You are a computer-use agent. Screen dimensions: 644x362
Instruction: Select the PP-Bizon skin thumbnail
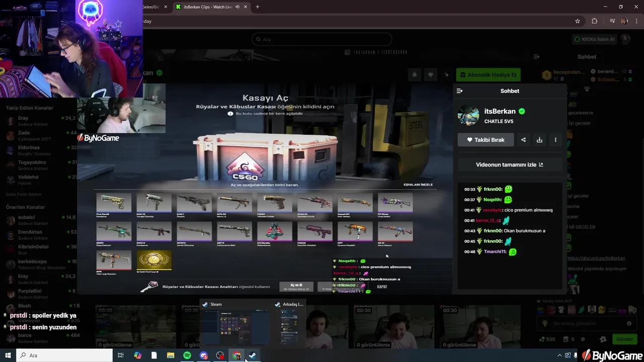tap(395, 203)
